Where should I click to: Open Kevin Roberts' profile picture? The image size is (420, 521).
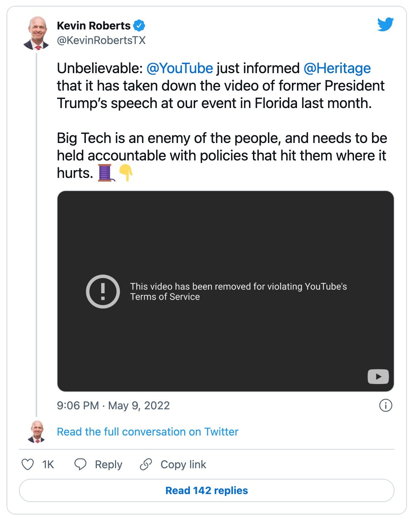(36, 33)
